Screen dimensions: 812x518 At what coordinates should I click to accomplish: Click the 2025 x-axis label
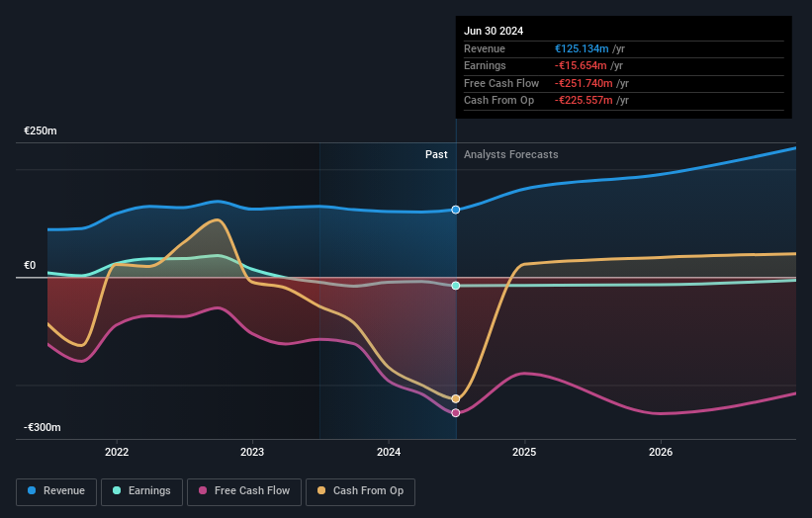coord(524,453)
